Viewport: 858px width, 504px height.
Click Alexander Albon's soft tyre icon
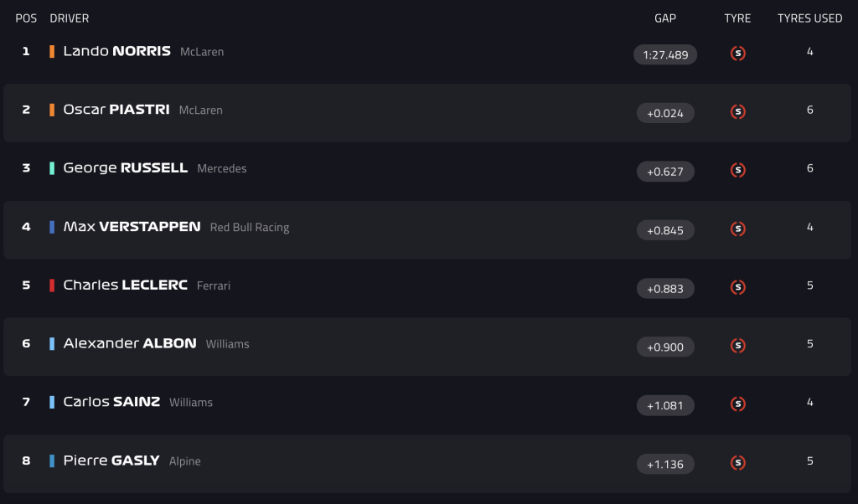click(x=737, y=346)
